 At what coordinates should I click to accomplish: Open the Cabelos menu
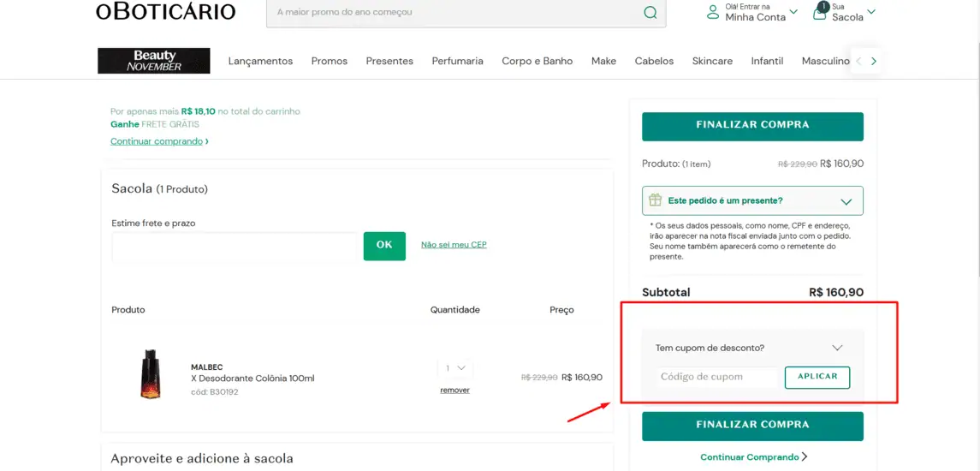(x=655, y=62)
